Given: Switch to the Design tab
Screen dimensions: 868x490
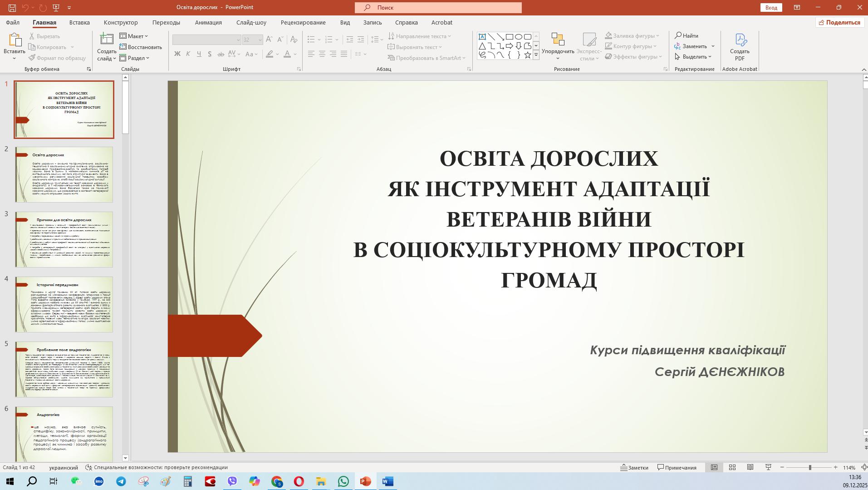Looking at the screenshot, I should point(120,22).
